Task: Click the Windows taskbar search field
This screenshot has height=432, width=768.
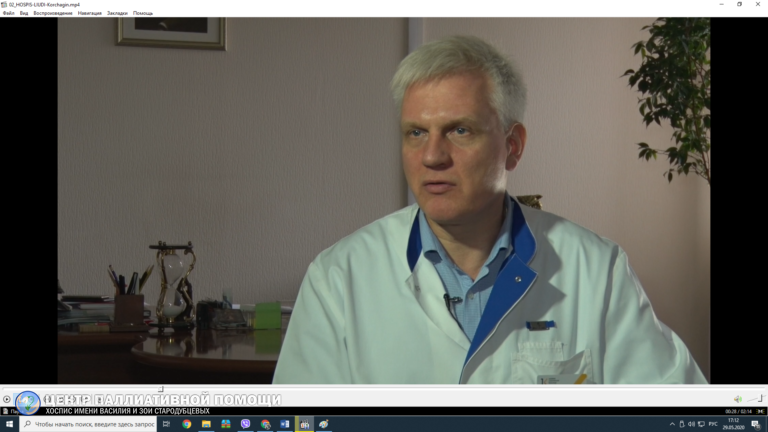Action: [90, 424]
